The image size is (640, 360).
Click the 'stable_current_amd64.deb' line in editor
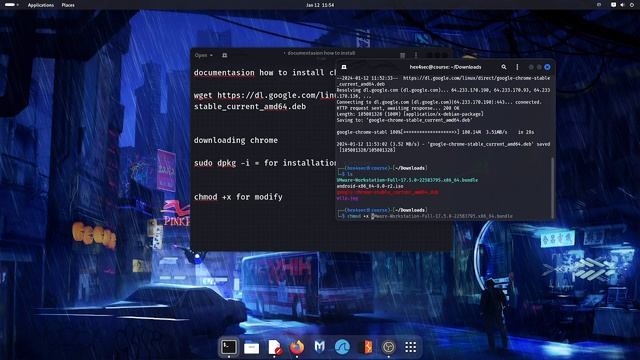coord(250,107)
